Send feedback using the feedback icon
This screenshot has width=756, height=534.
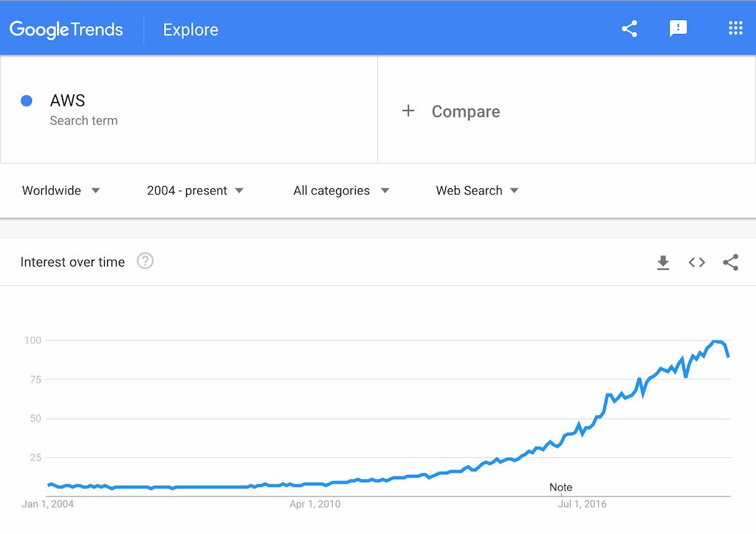pos(678,28)
